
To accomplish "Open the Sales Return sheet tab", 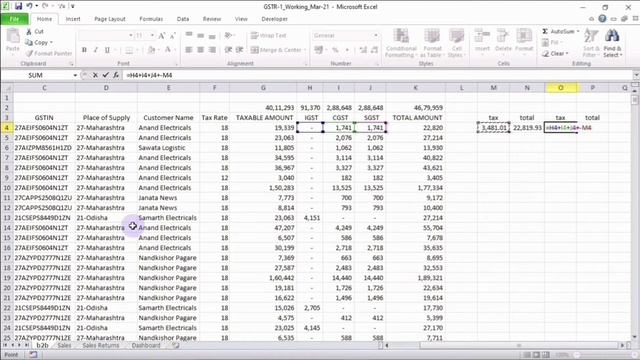I will [101, 345].
